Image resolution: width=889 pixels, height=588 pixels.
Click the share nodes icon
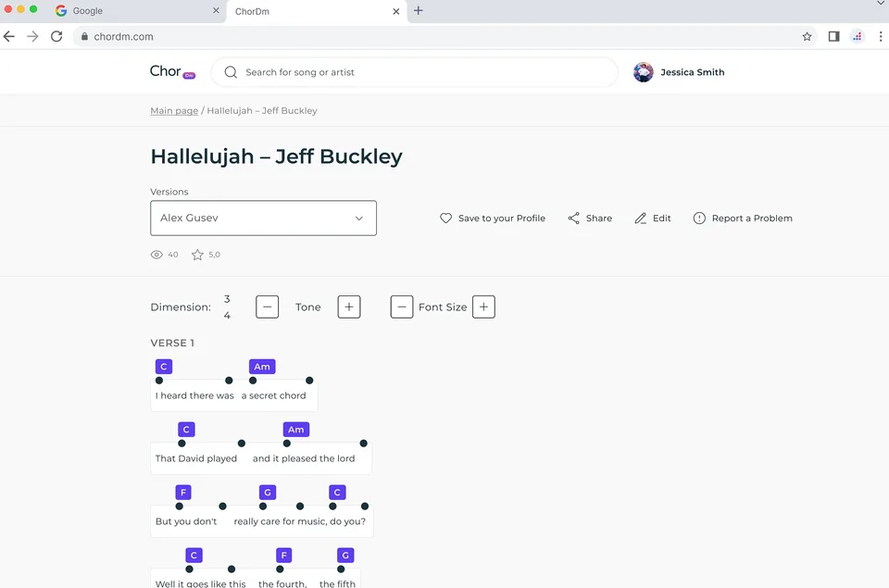[574, 219]
